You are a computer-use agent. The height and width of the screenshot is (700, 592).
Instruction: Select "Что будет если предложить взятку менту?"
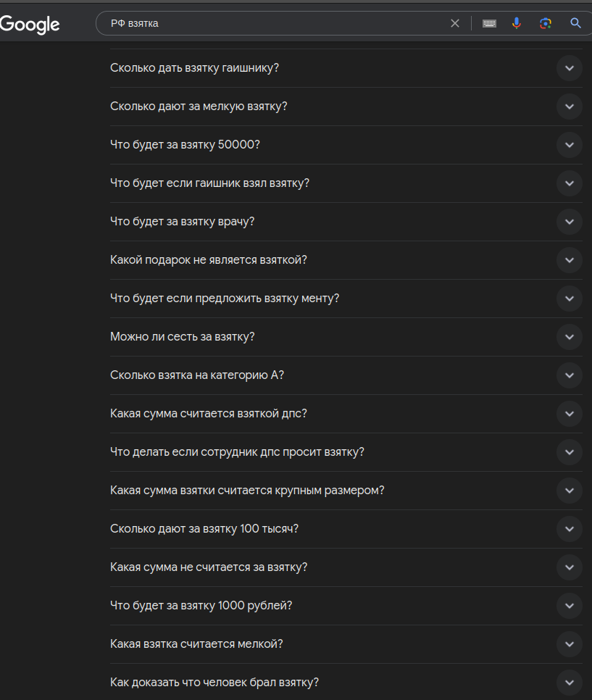pos(225,299)
